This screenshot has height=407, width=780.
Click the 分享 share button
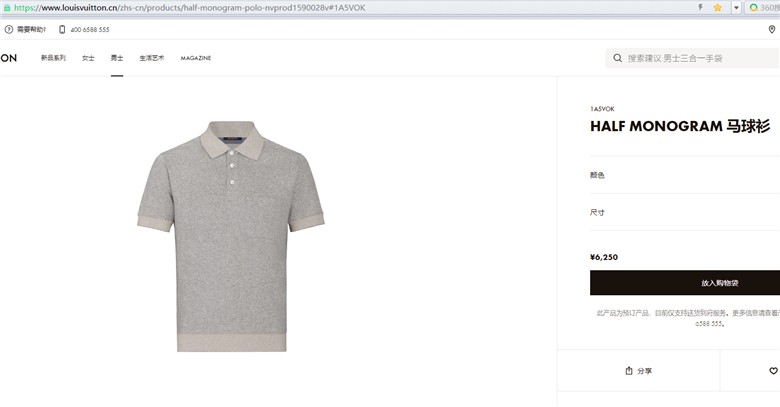tap(639, 371)
